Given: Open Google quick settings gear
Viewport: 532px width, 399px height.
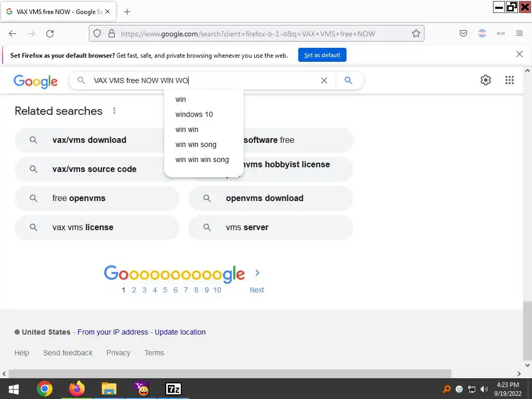Looking at the screenshot, I should pos(486,80).
